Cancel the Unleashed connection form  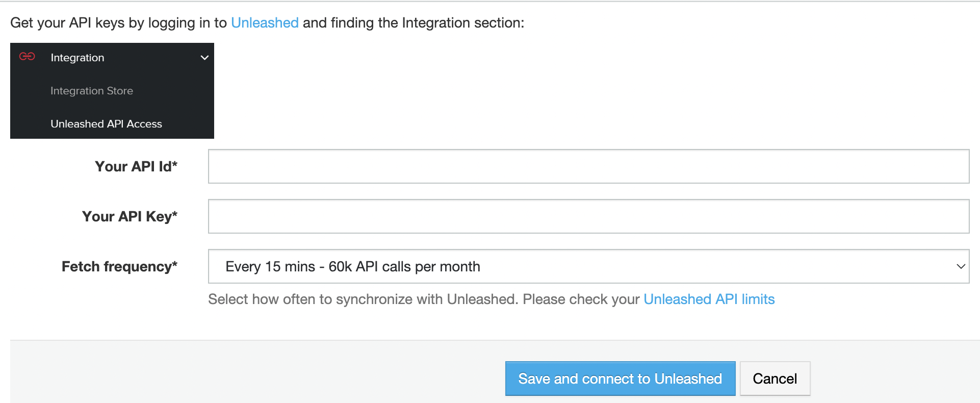pos(775,379)
